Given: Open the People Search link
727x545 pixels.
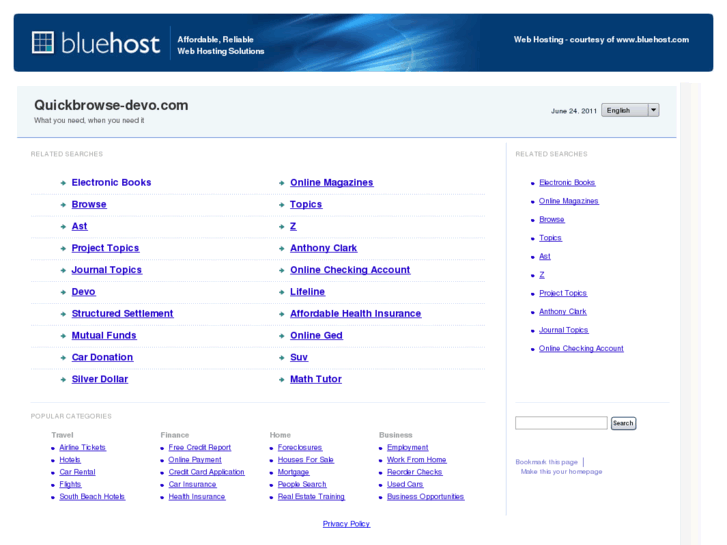Looking at the screenshot, I should (x=302, y=484).
